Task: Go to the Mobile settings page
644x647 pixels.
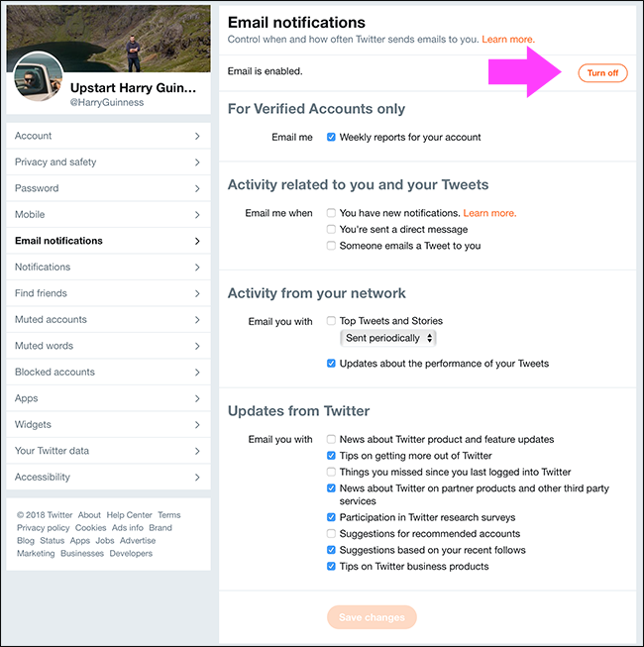Action: tap(109, 215)
